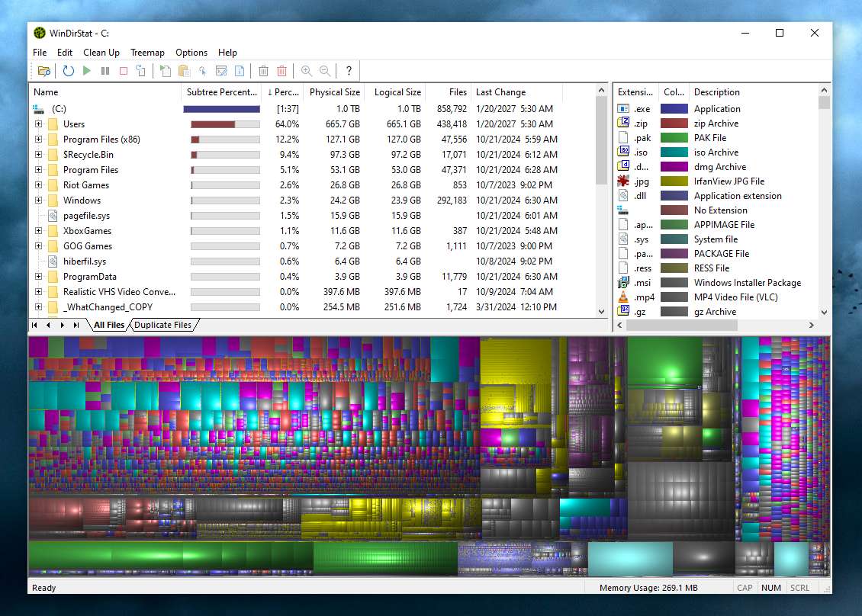Open the Clean Up menu
This screenshot has width=862, height=616.
pyautogui.click(x=101, y=52)
